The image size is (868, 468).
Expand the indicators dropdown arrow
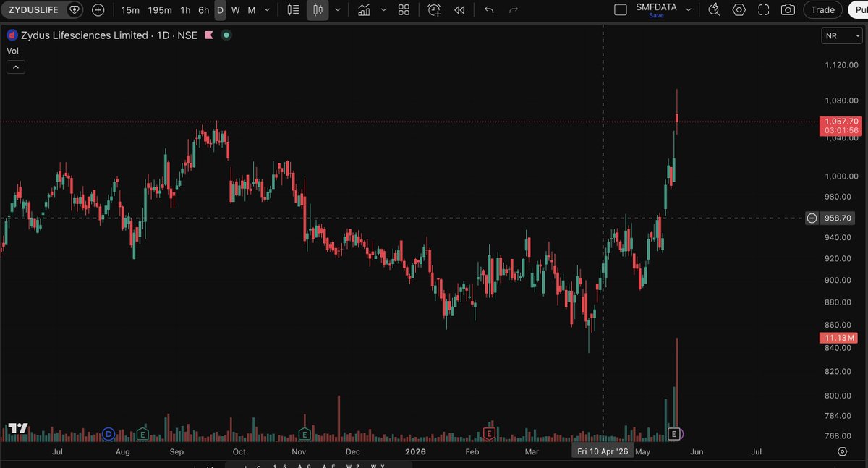pyautogui.click(x=383, y=10)
